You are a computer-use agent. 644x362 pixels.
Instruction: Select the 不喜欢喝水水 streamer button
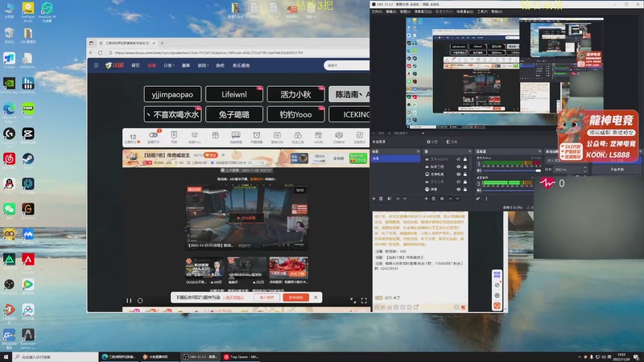tap(172, 114)
